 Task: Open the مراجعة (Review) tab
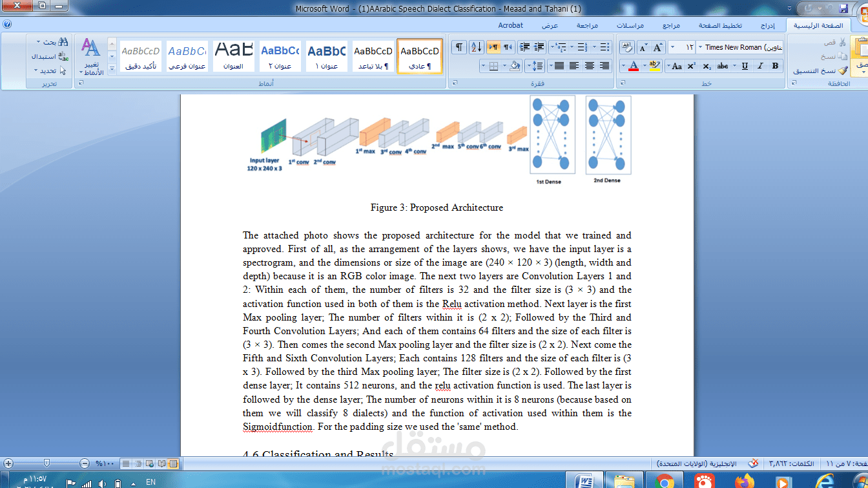coord(586,25)
